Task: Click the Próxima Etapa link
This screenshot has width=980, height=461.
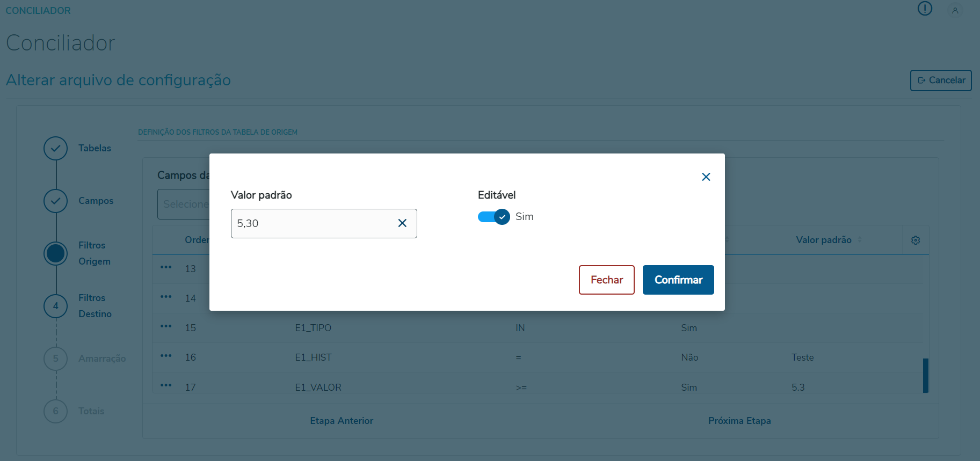Action: coord(739,421)
